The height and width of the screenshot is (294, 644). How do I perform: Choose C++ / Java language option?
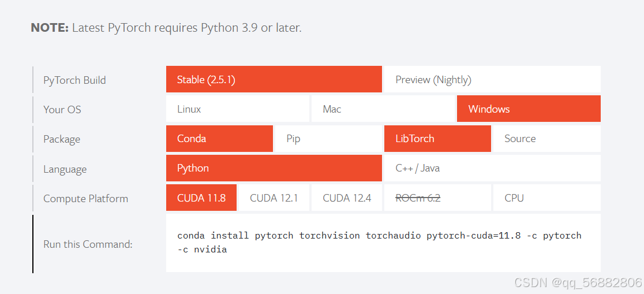(x=492, y=168)
